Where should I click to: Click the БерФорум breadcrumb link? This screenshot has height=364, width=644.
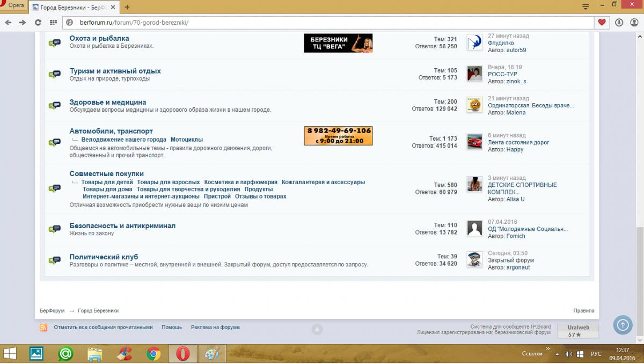point(52,311)
